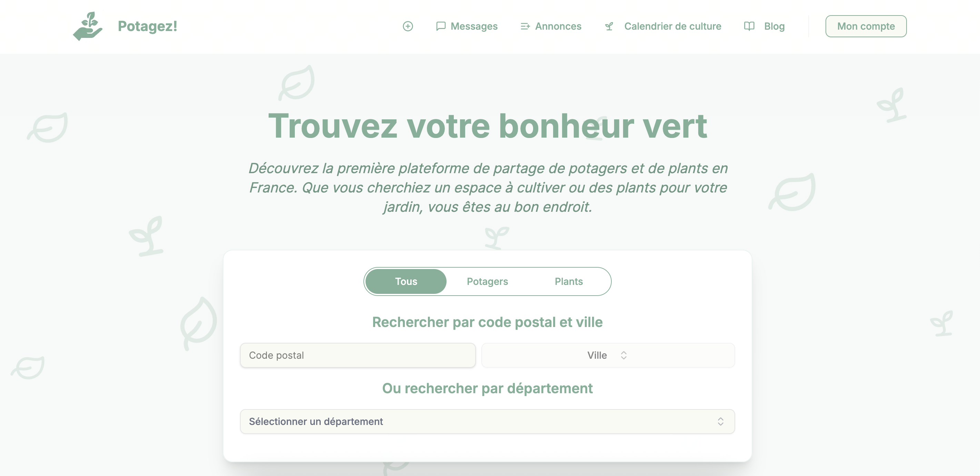Click the open book icon next to Blog
This screenshot has height=476, width=980.
[749, 26]
